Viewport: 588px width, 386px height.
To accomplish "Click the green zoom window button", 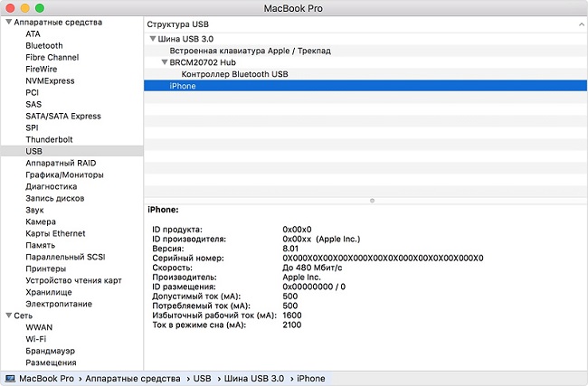I will coord(39,7).
